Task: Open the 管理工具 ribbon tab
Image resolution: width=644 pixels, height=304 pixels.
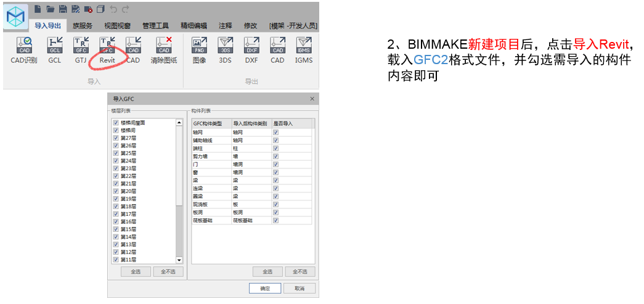Action: point(156,25)
